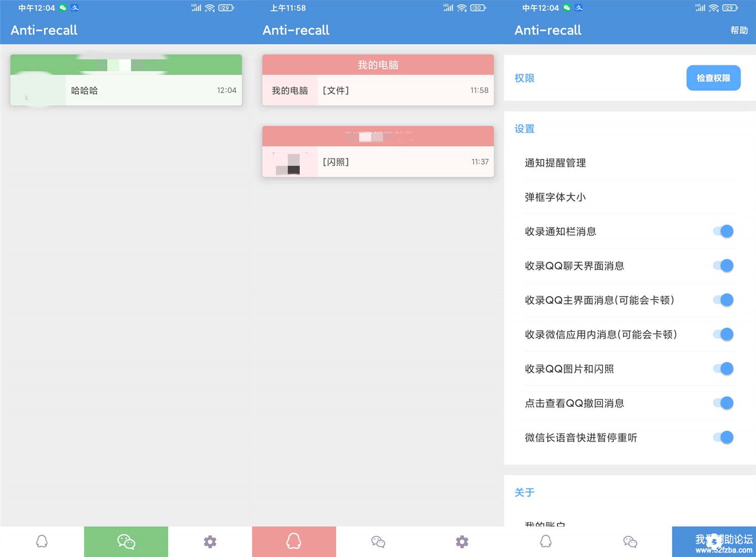Open the 帮助 link in the header

[739, 30]
